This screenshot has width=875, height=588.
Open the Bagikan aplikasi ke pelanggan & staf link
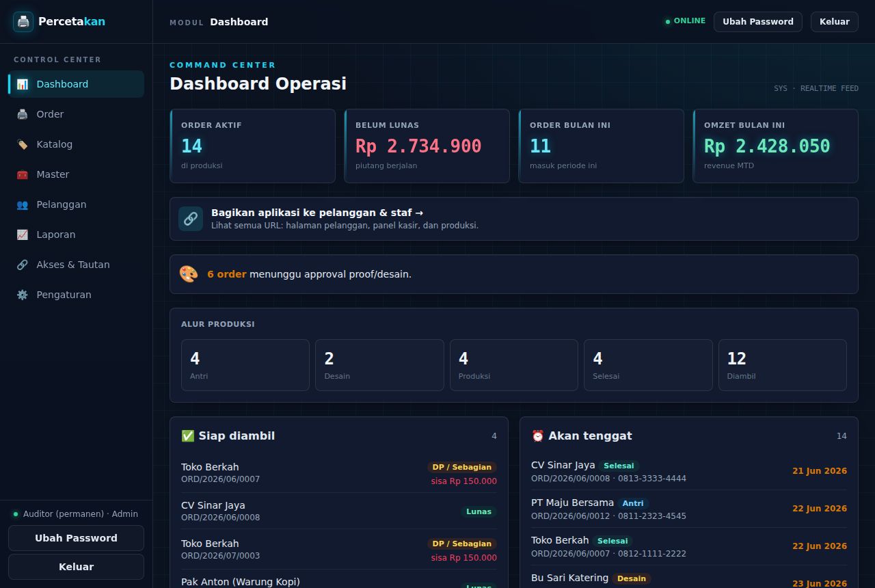514,219
